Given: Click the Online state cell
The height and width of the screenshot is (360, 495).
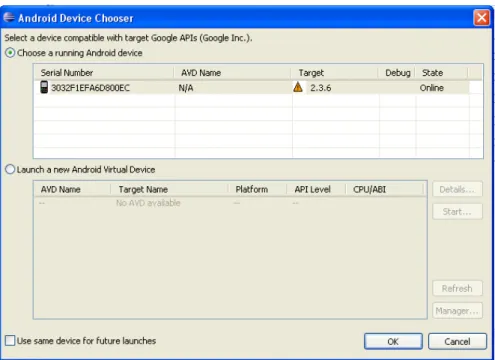Looking at the screenshot, I should point(432,88).
